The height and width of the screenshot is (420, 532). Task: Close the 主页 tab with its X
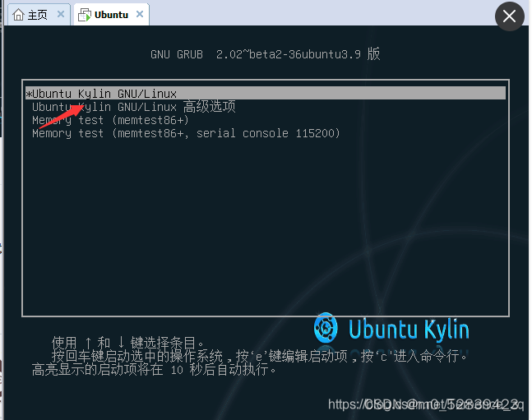coord(61,14)
